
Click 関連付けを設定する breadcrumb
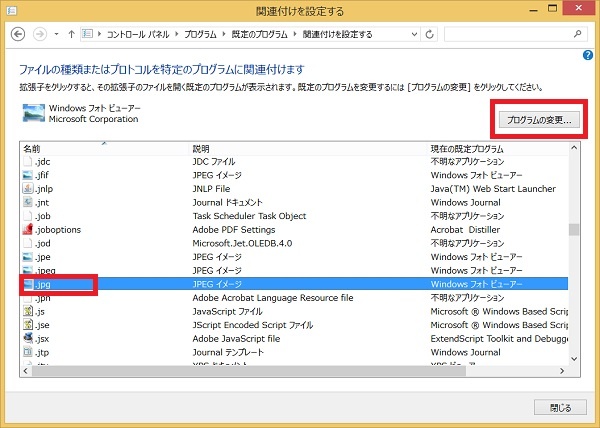pyautogui.click(x=338, y=34)
